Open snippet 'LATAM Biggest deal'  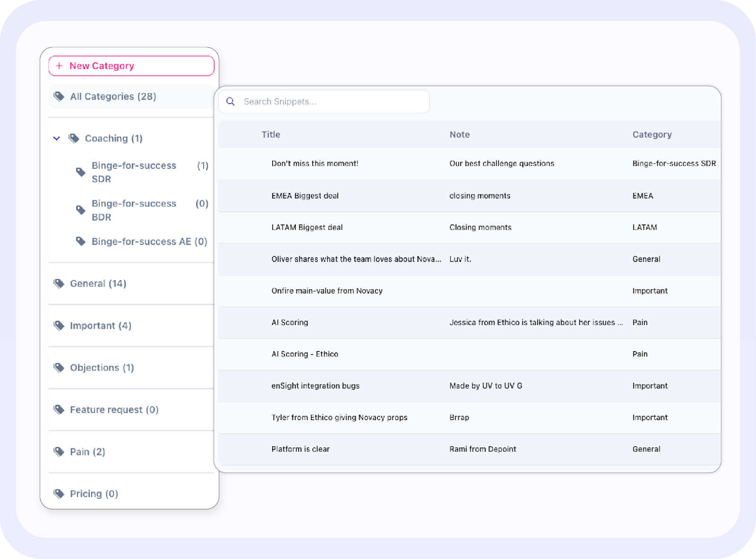click(307, 227)
